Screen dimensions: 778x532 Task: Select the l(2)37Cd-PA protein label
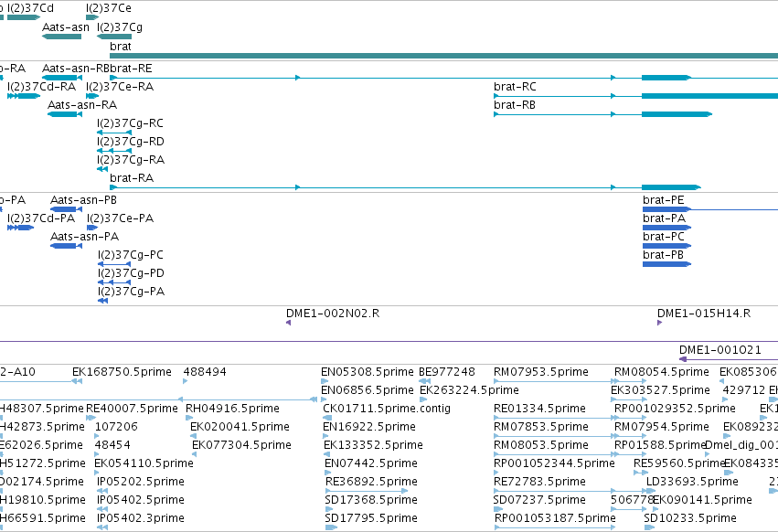pos(41,218)
